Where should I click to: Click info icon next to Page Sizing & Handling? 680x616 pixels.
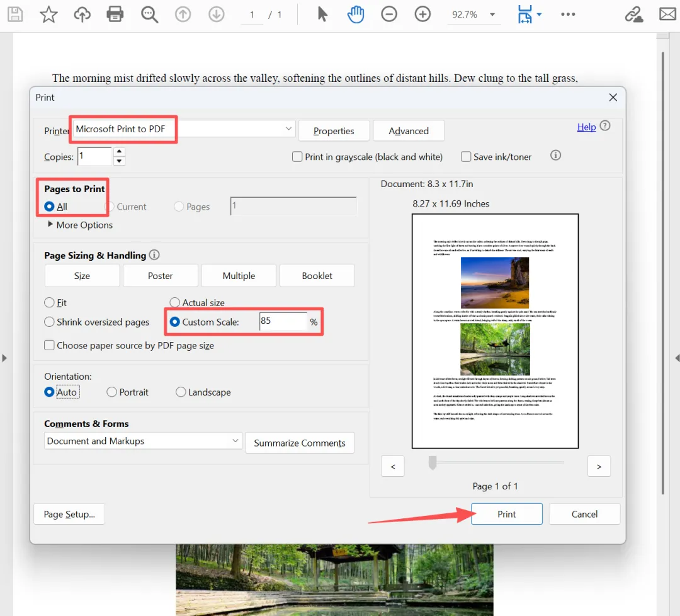pyautogui.click(x=154, y=254)
